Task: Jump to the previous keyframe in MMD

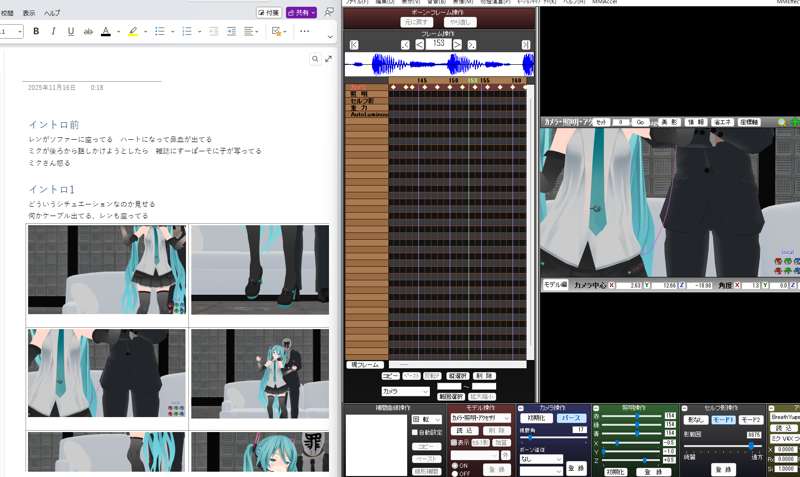Action: (405, 45)
